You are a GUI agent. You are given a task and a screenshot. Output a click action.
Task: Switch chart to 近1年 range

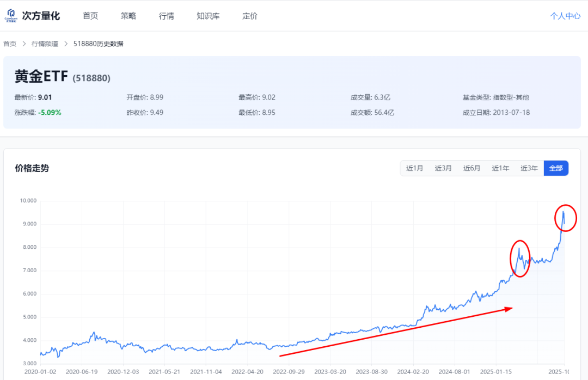[x=501, y=168]
